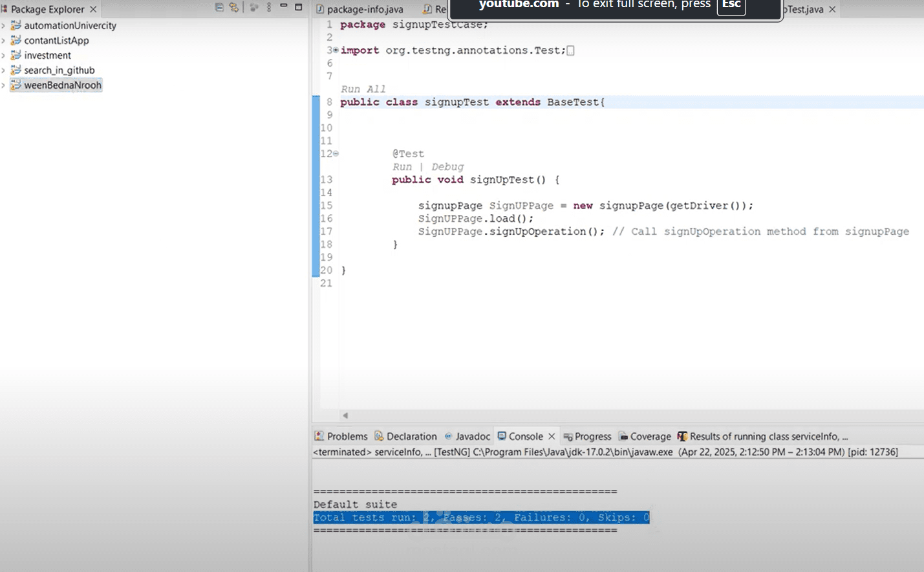Expand the weenBednaNrooh project
This screenshot has width=924, height=572.
[x=3, y=85]
